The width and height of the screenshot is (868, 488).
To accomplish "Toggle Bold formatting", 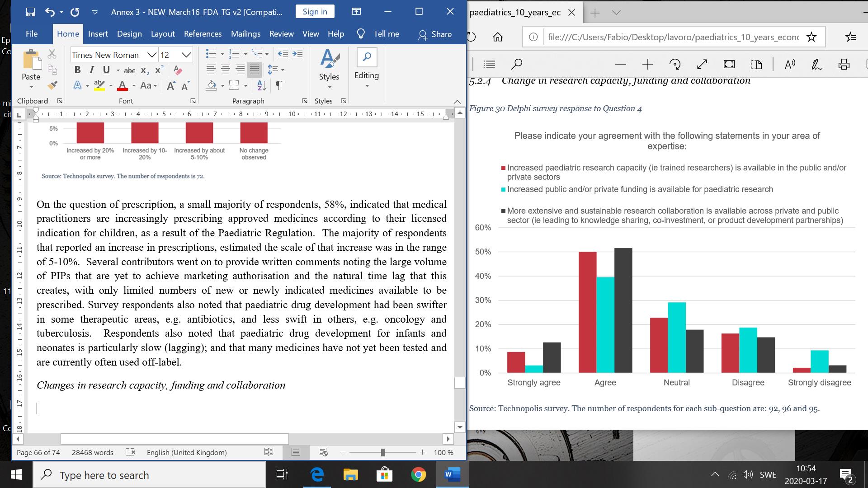I will [77, 70].
